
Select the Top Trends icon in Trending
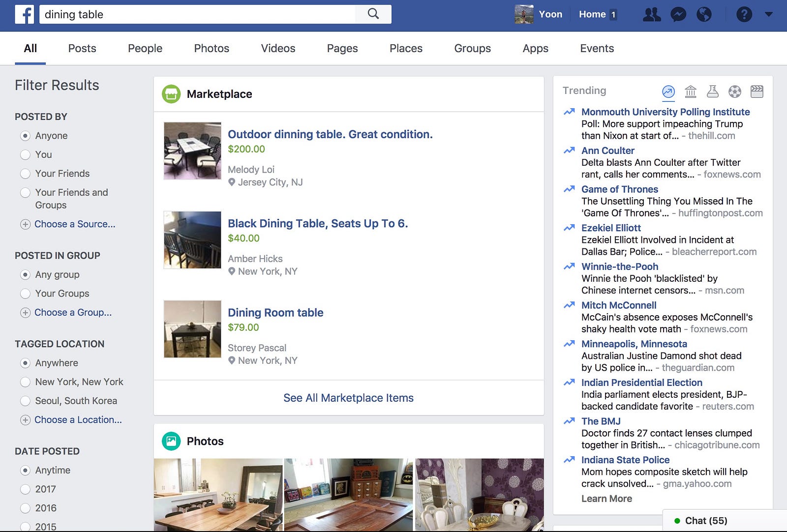tap(668, 91)
